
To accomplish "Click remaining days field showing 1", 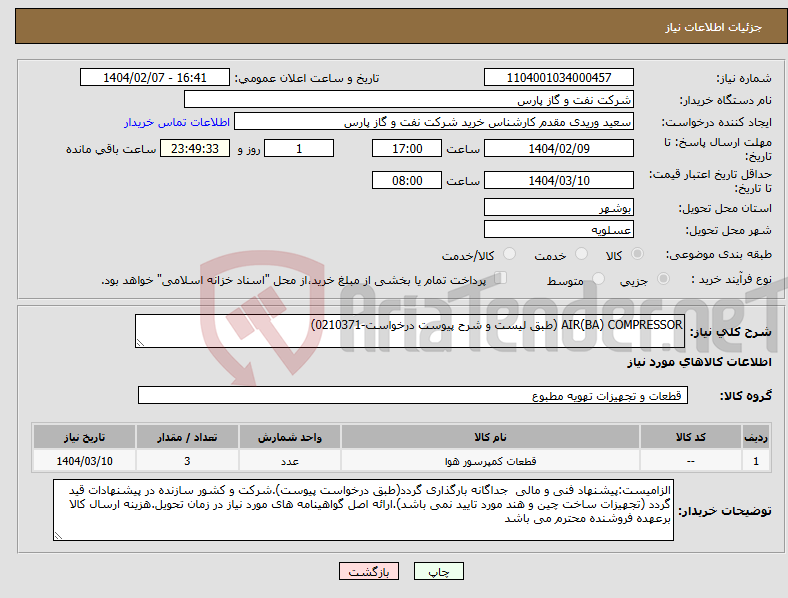I will click(x=299, y=148).
